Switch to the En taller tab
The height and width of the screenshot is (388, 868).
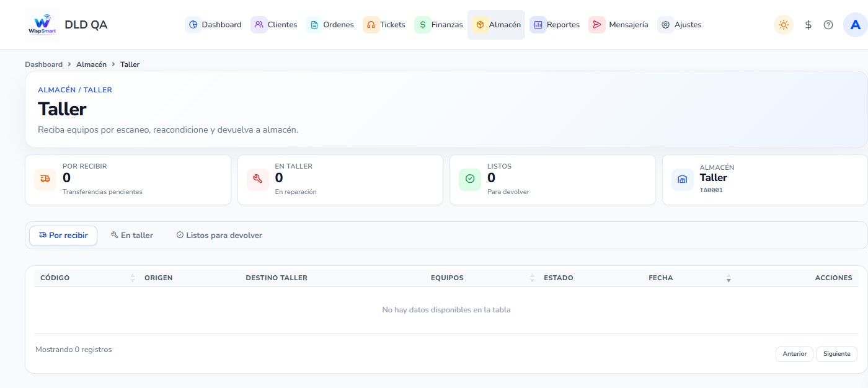(132, 236)
